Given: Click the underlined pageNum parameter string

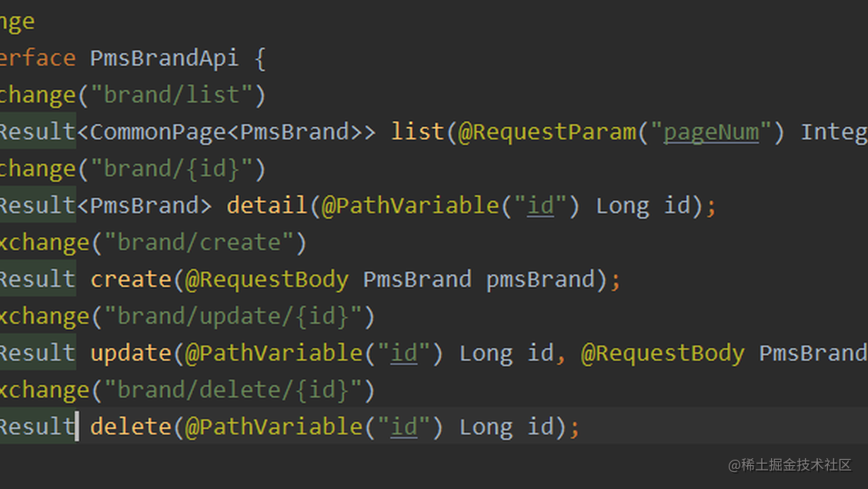Looking at the screenshot, I should 711,132.
